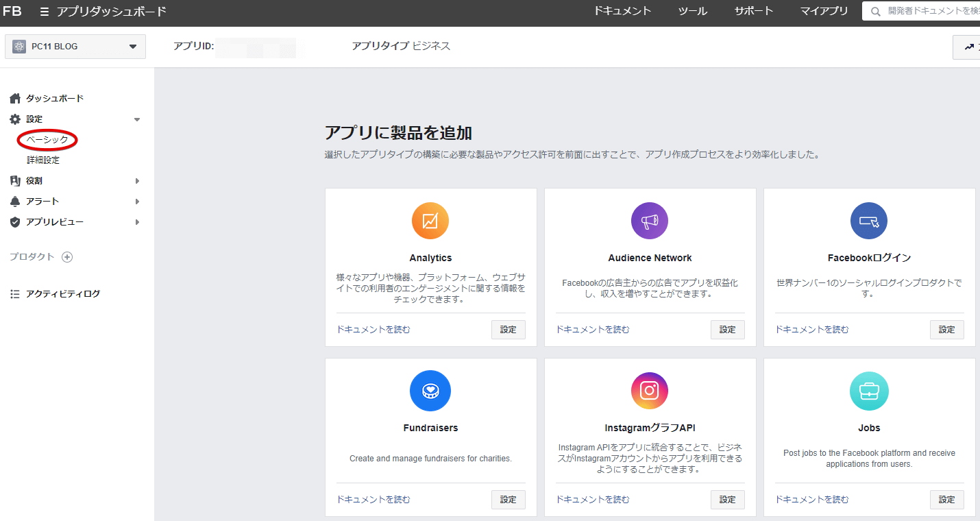Click the アクティビティログ list icon

tap(14, 293)
